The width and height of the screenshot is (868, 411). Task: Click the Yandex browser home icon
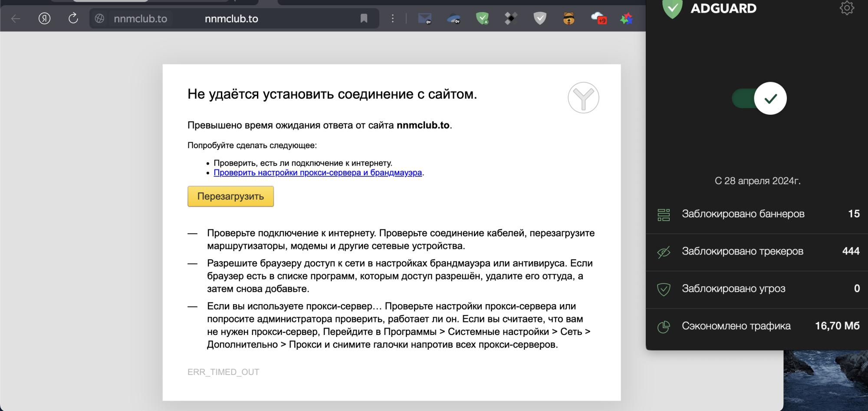point(44,18)
